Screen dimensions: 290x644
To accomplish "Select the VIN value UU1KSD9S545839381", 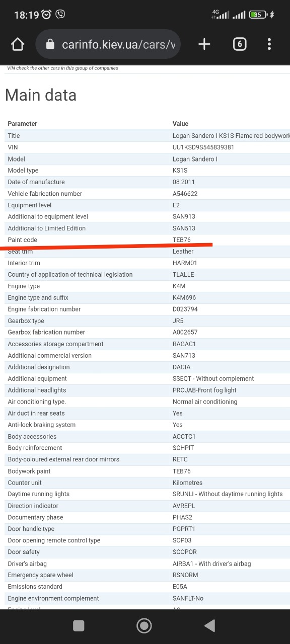I will tap(203, 147).
